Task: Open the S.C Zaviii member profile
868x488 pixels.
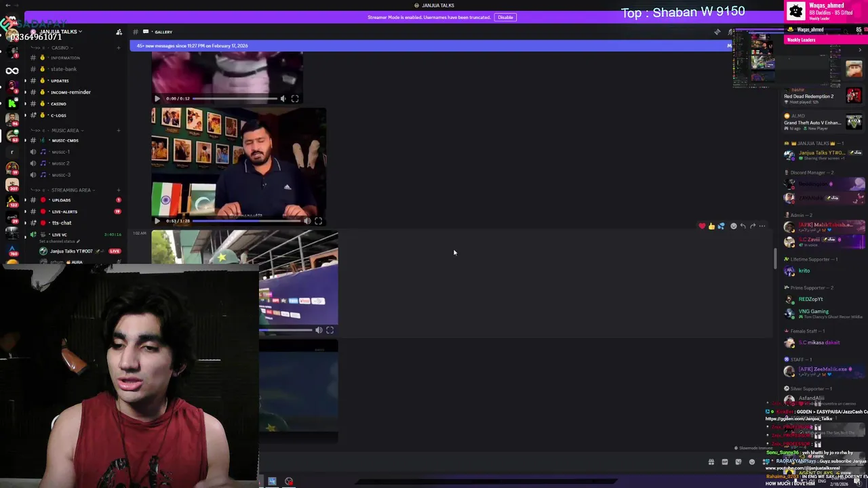Action: pyautogui.click(x=823, y=241)
